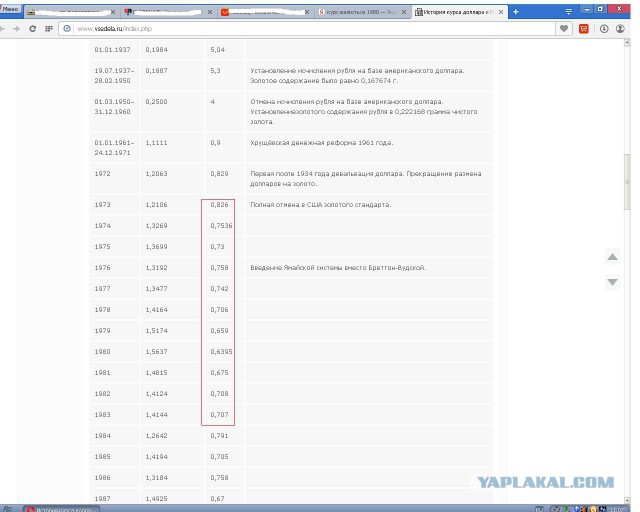
Task: Select the value '1,2106'
Action: click(156, 205)
